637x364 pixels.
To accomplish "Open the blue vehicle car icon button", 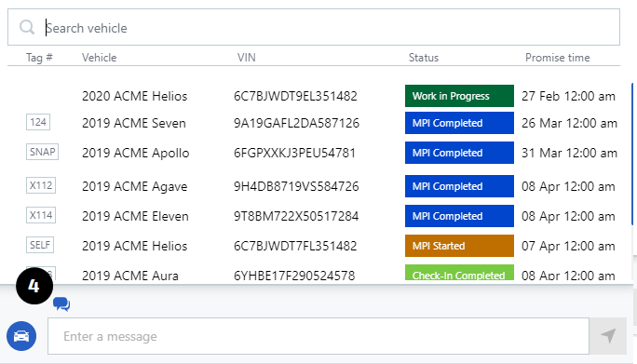I will pos(21,336).
